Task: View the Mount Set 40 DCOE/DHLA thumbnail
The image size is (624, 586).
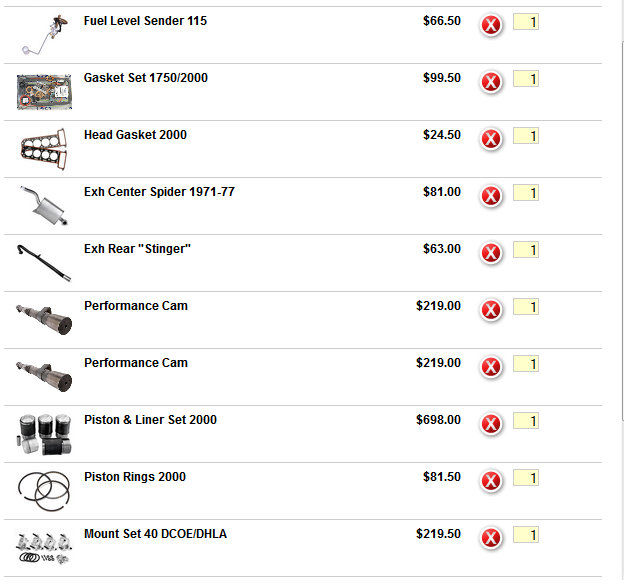Action: pyautogui.click(x=43, y=546)
